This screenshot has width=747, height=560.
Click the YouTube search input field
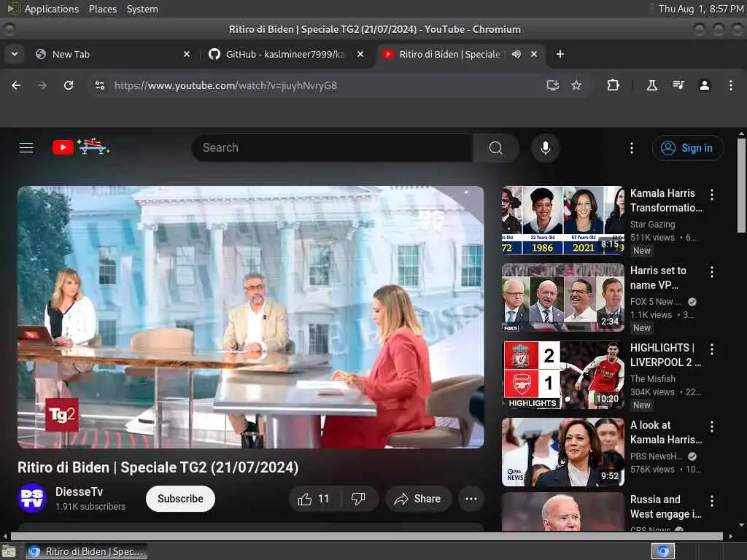click(x=332, y=147)
